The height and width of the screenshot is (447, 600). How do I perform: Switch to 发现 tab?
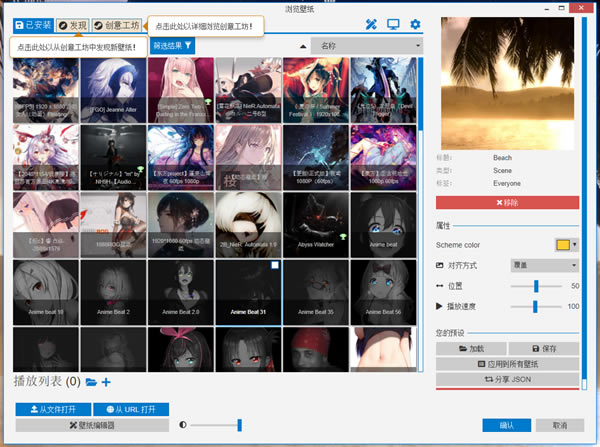tap(73, 26)
